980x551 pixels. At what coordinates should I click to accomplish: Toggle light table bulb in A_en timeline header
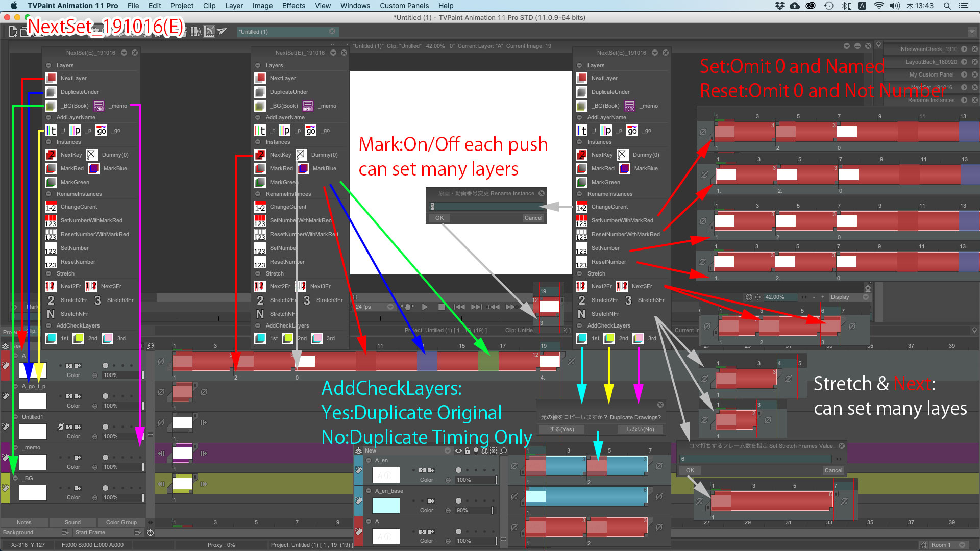[x=476, y=450]
